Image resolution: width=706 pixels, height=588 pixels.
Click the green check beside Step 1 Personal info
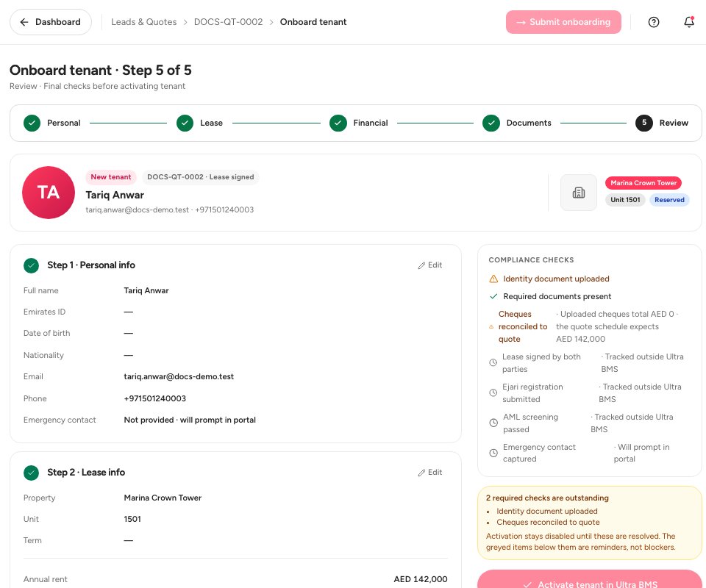pyautogui.click(x=31, y=265)
